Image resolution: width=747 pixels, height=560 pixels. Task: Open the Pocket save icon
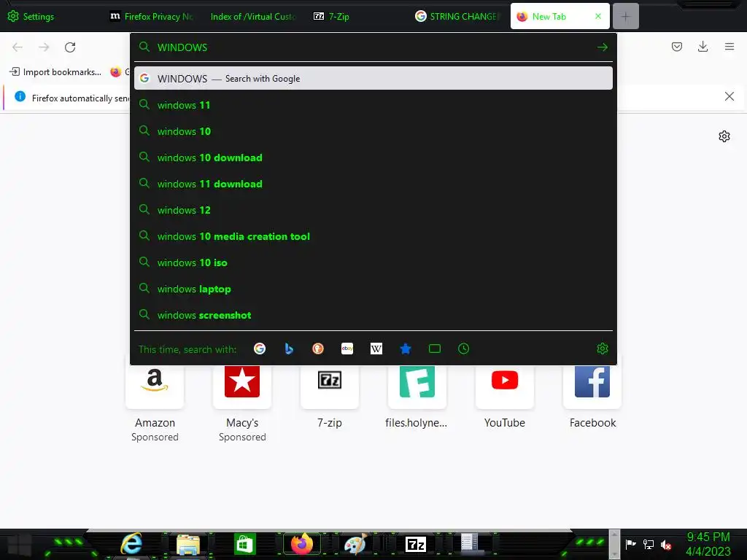[x=677, y=47]
